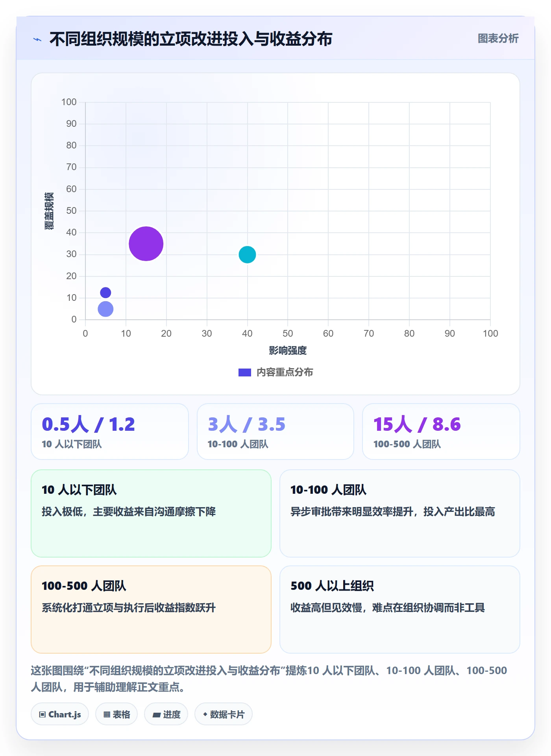Click the y-axis tick label 50
551x756 pixels.
click(x=71, y=211)
